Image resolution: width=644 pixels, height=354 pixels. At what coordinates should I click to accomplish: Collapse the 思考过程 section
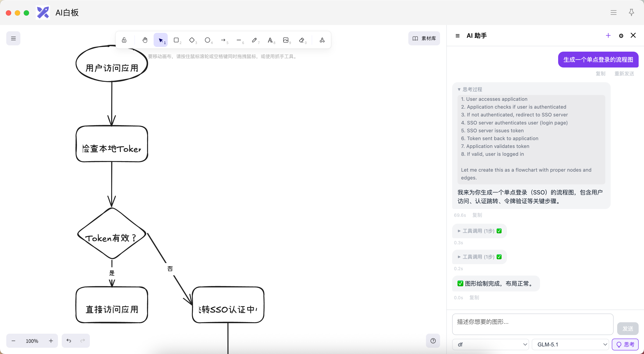pyautogui.click(x=470, y=89)
